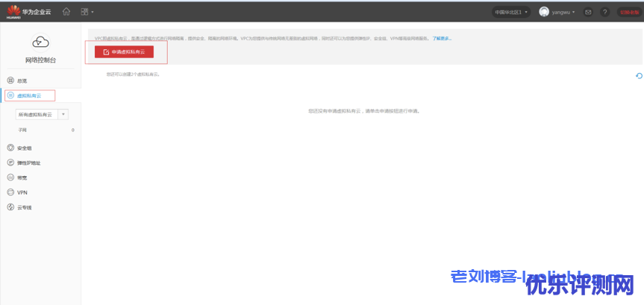Open 安全组 in the sidebar
The width and height of the screenshot is (644, 305).
24,148
